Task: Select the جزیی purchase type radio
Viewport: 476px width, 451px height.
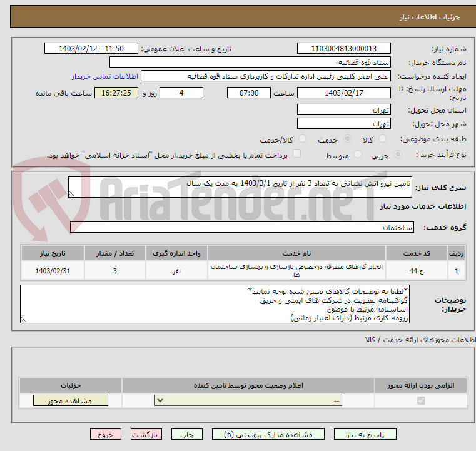Action: point(398,155)
